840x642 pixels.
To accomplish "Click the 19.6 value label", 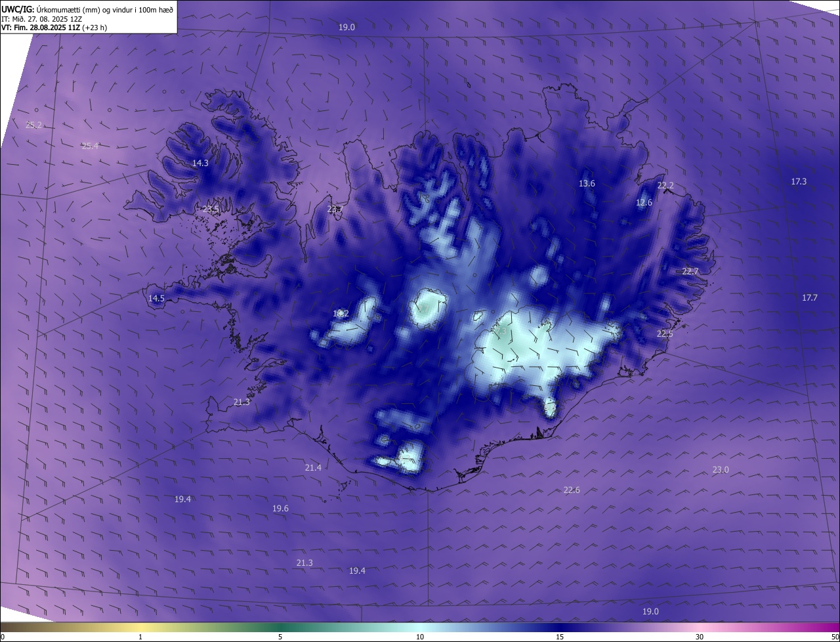I will (280, 508).
